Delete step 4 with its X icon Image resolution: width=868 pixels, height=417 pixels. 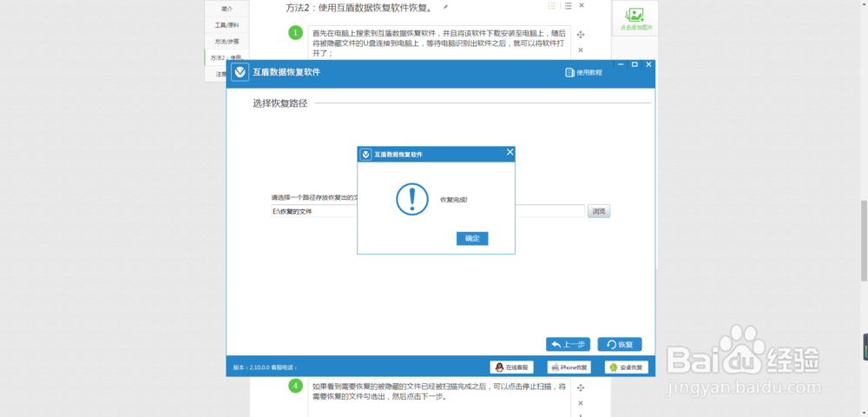[581, 403]
